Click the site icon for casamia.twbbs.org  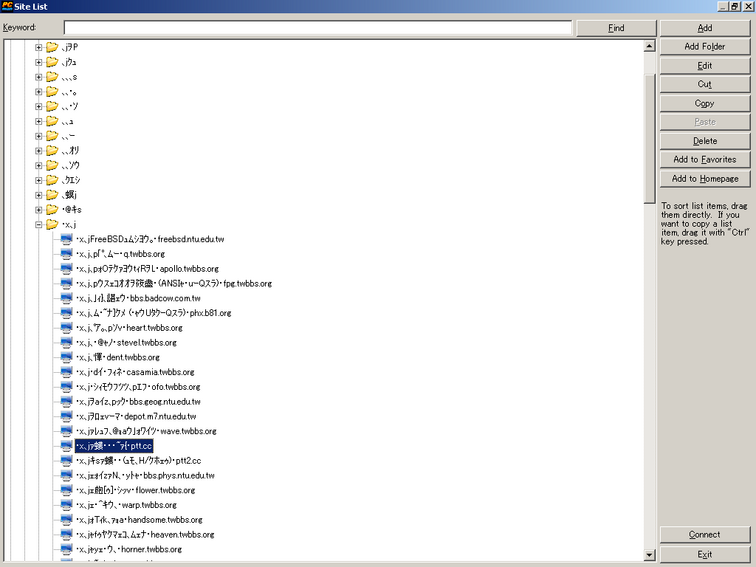(66, 372)
